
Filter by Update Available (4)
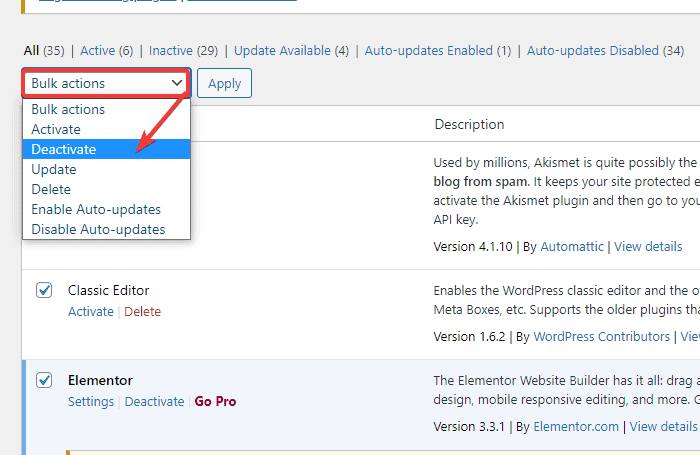(x=291, y=50)
